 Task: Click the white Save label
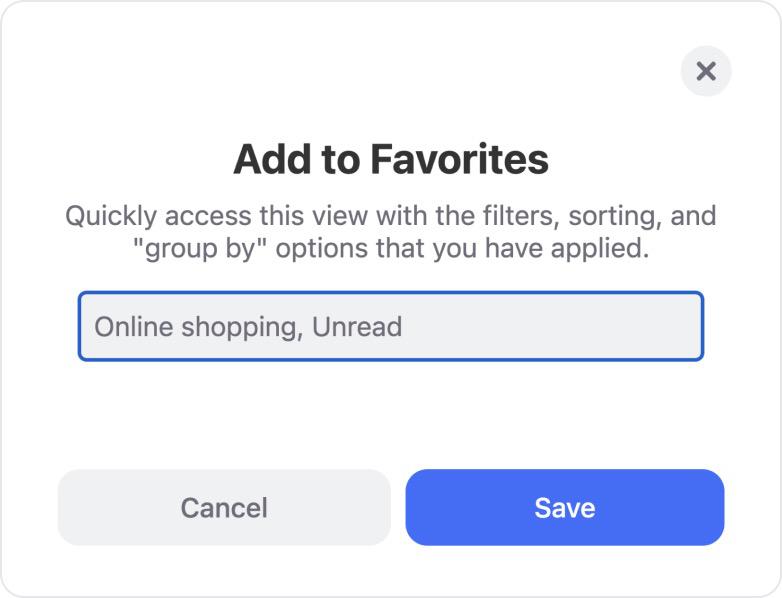565,508
